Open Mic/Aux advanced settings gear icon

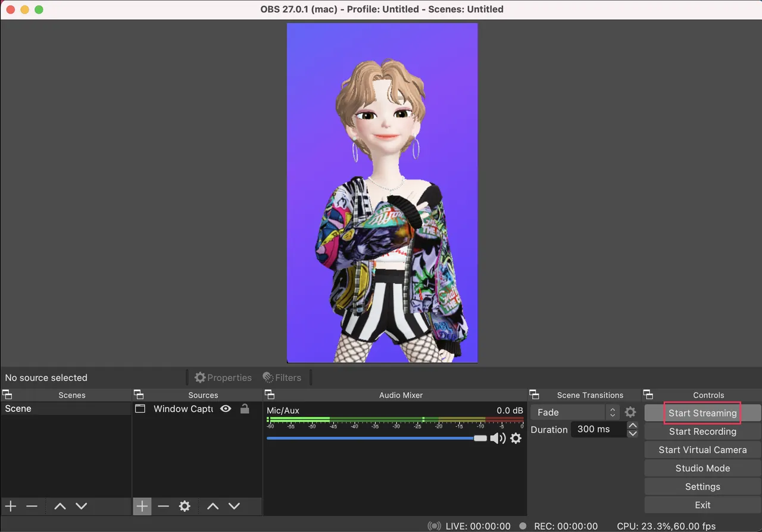516,439
